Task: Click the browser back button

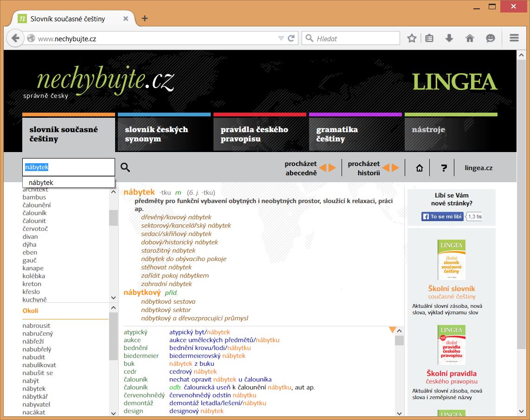Action: pyautogui.click(x=15, y=38)
